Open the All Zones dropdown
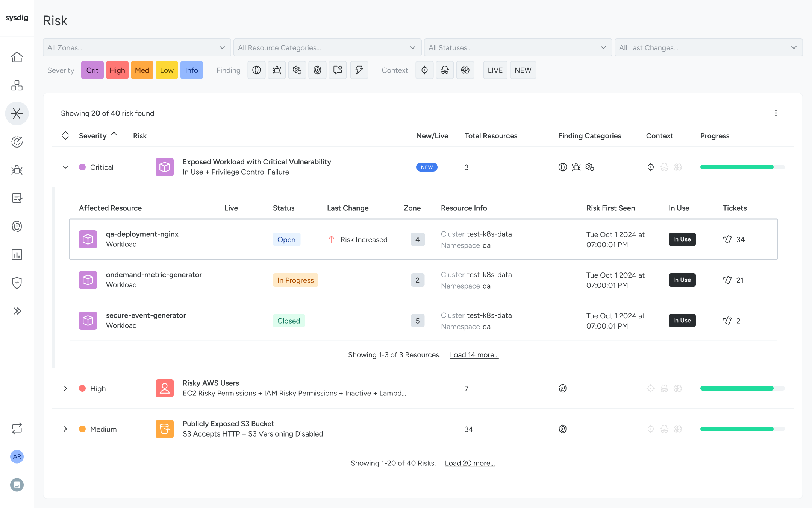Screen dimensions: 812x508 (x=136, y=47)
